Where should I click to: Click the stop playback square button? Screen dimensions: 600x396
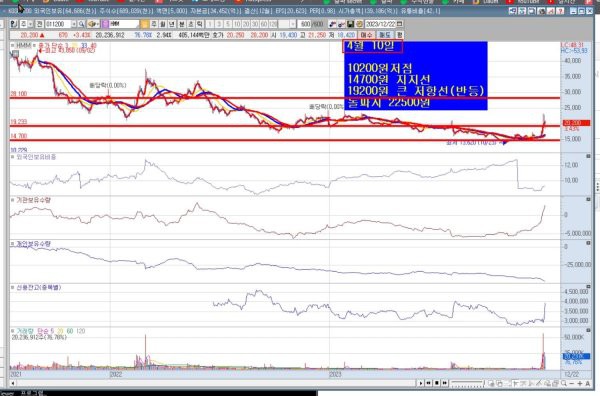(x=437, y=383)
